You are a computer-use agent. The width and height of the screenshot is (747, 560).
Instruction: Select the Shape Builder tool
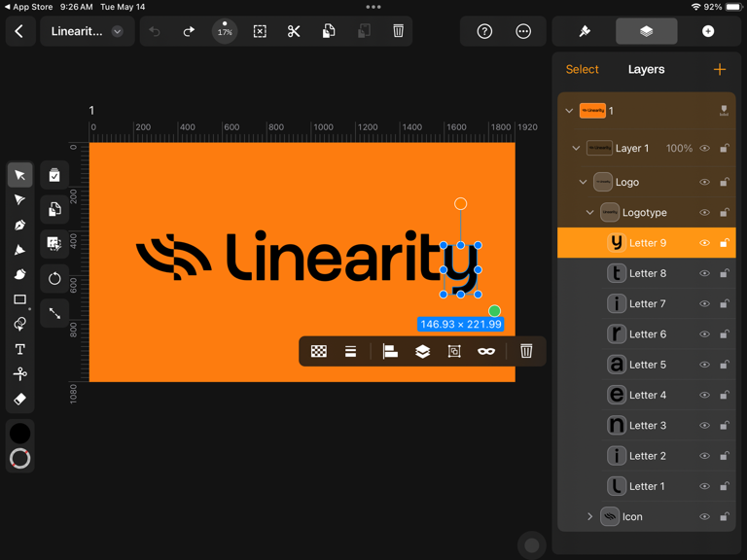[x=20, y=325]
